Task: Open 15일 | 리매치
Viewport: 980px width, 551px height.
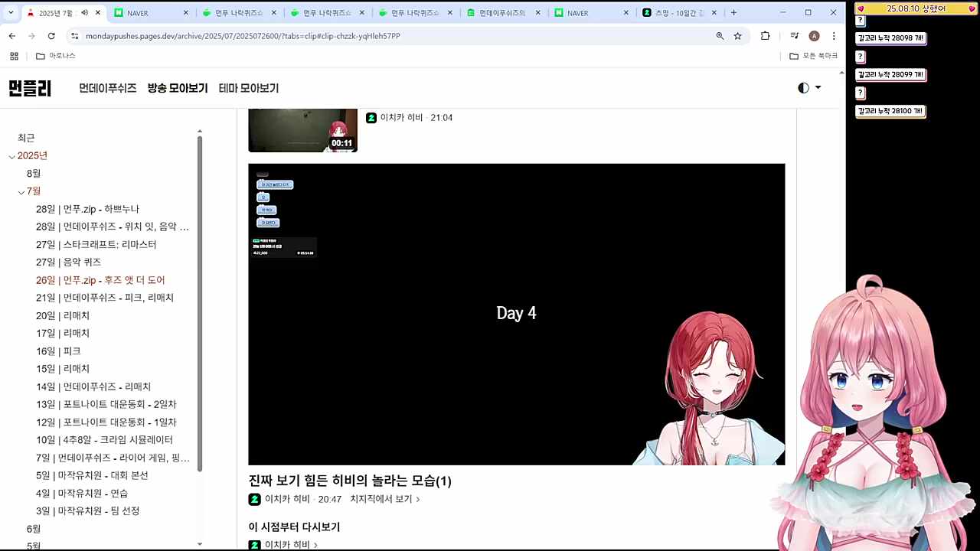Action: tap(63, 369)
